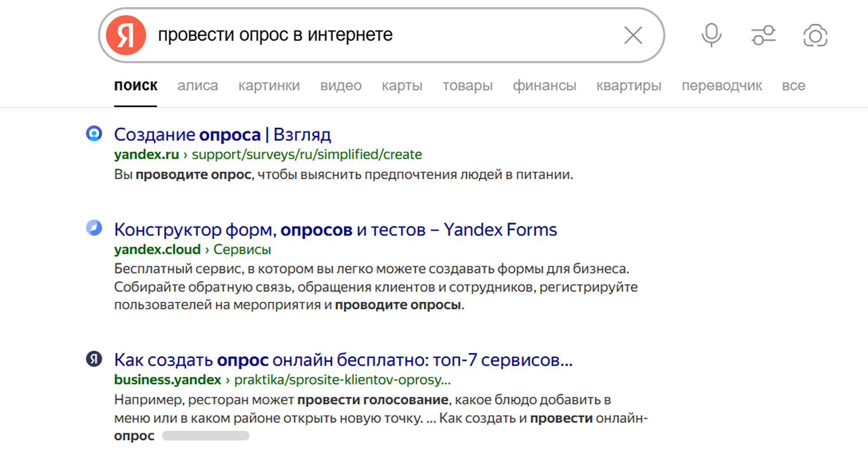This screenshot has width=868, height=461.
Task: Click the yandex.cloud domain link
Action: [x=157, y=249]
